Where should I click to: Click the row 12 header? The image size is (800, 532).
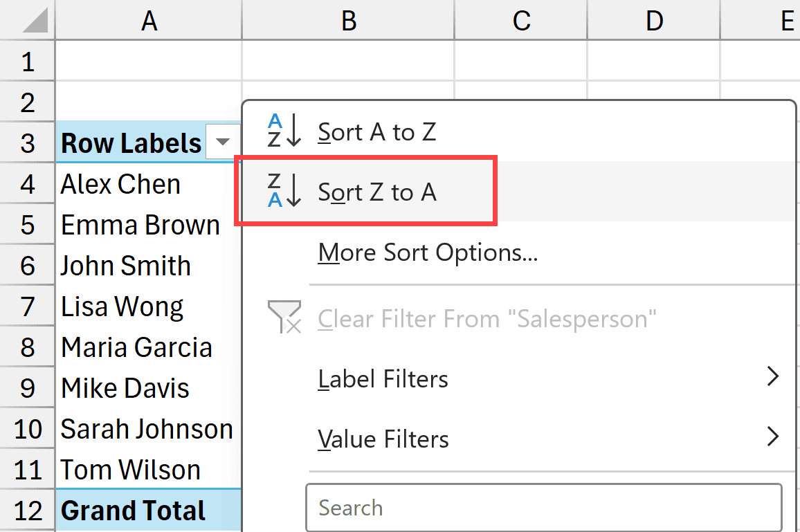coord(28,510)
